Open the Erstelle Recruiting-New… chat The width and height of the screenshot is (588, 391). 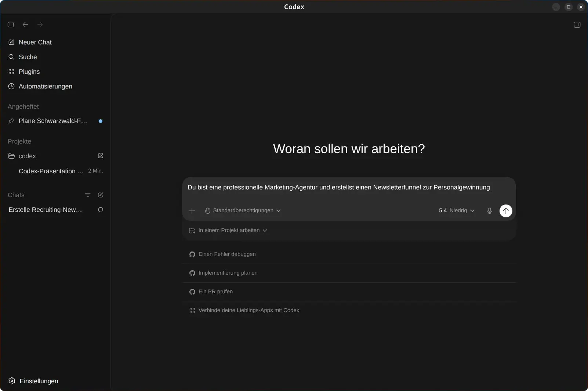click(x=55, y=210)
